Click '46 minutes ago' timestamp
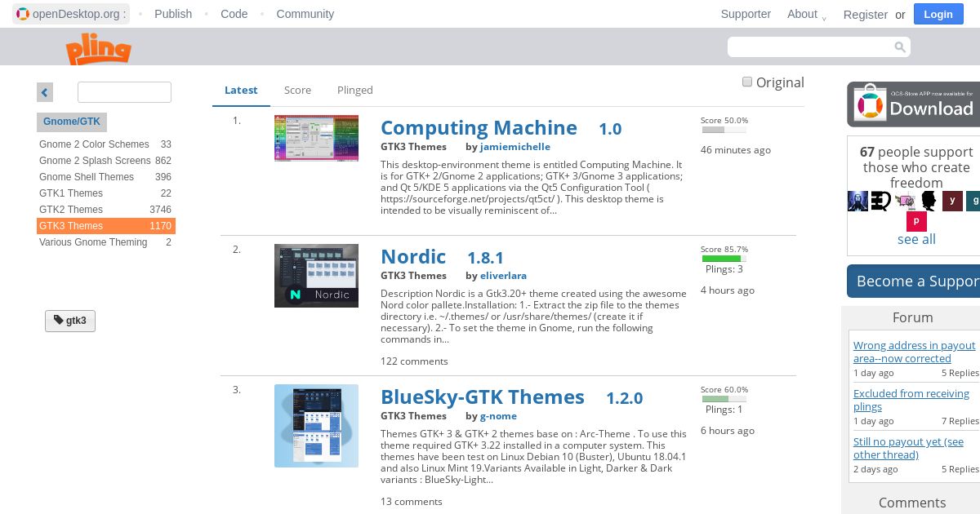Screen dimensions: 980x514 [736, 150]
